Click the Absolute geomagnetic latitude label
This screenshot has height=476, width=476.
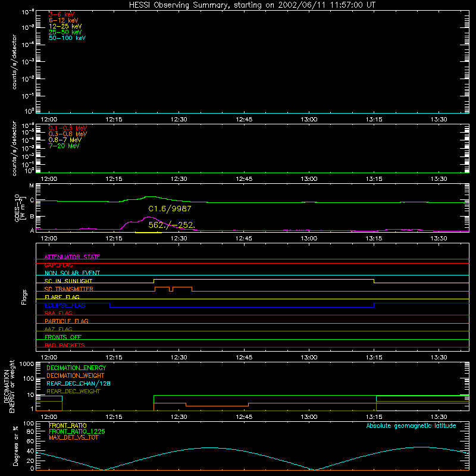tap(411, 425)
